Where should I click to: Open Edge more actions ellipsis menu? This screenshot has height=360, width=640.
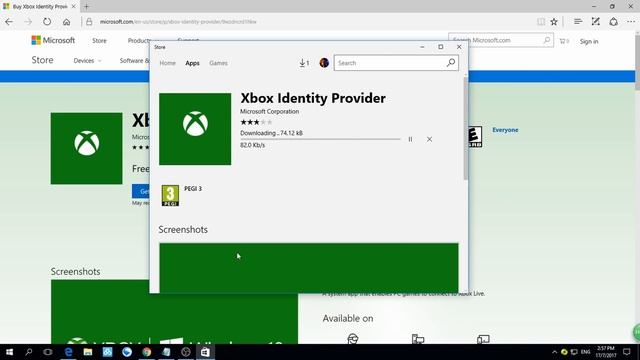tap(631, 22)
